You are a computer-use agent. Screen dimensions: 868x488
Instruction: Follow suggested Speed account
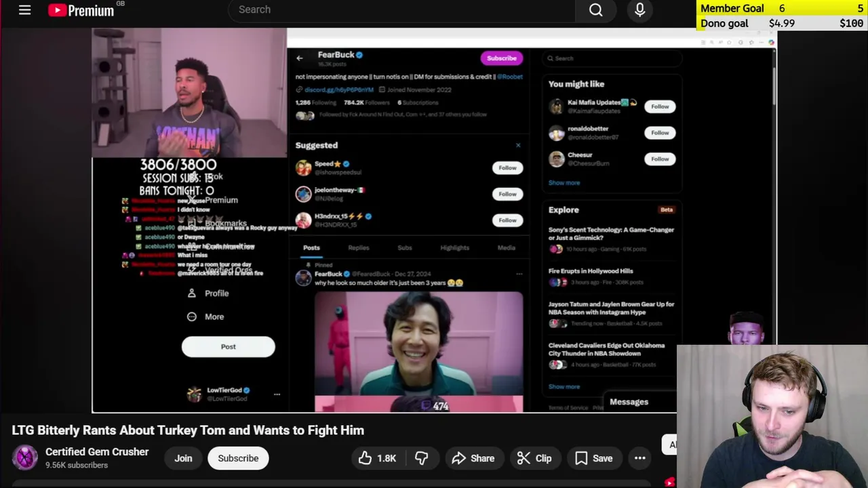[x=507, y=167]
